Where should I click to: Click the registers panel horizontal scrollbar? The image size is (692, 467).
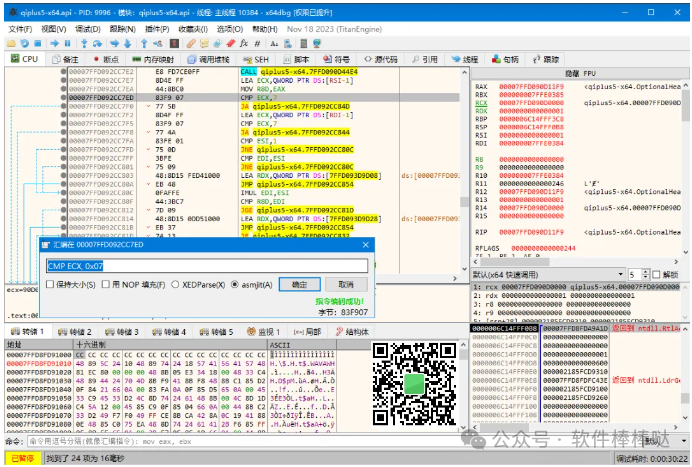point(577,262)
